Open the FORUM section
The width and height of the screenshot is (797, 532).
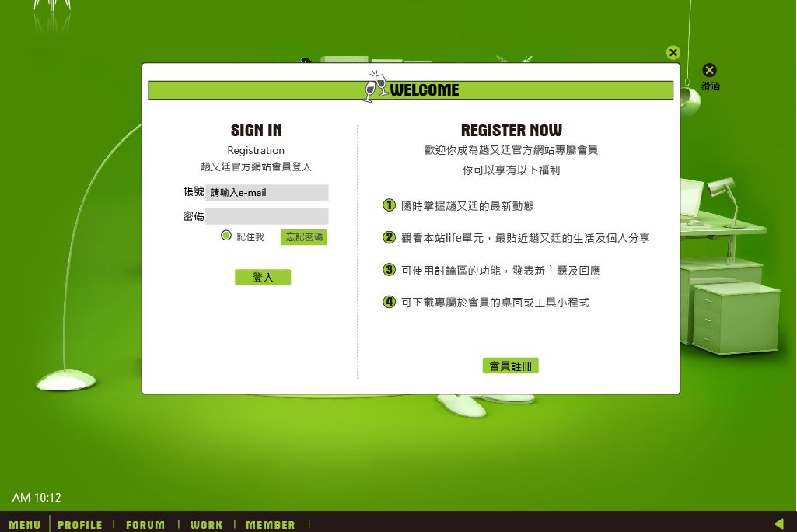(x=145, y=525)
